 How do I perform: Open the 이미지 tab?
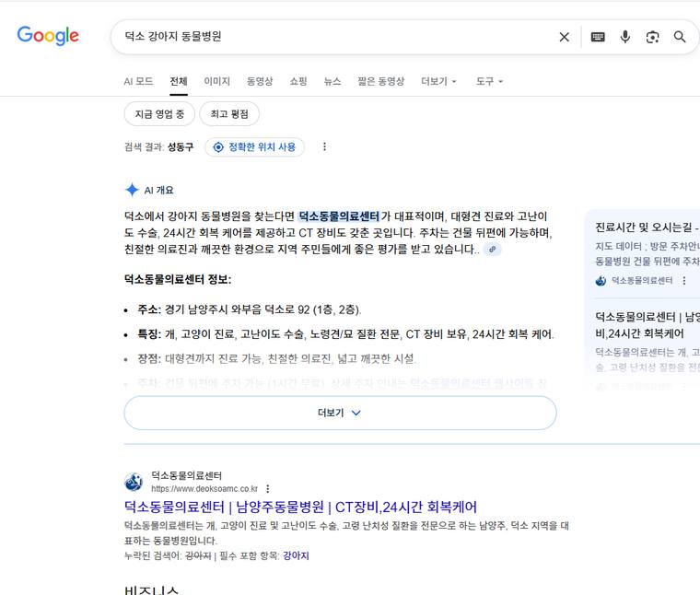(x=217, y=81)
